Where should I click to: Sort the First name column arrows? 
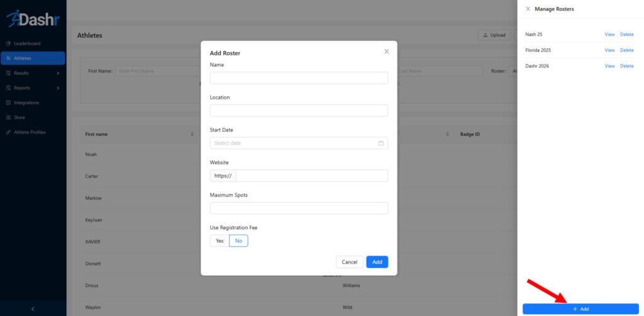[192, 134]
